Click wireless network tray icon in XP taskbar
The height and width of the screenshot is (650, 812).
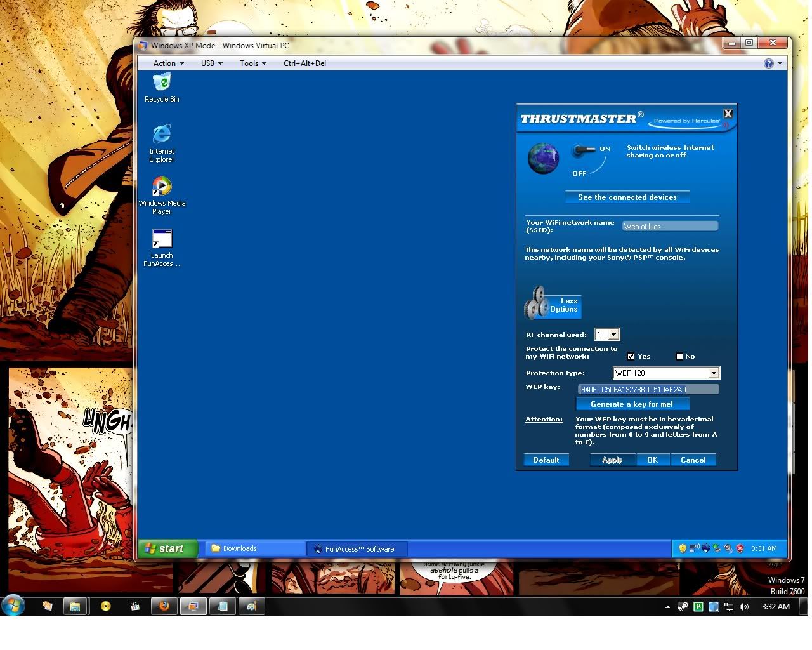pyautogui.click(x=694, y=548)
